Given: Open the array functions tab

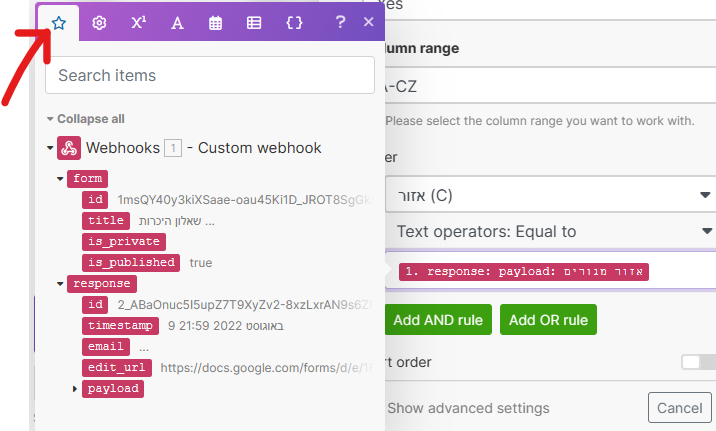Looking at the screenshot, I should pos(254,22).
